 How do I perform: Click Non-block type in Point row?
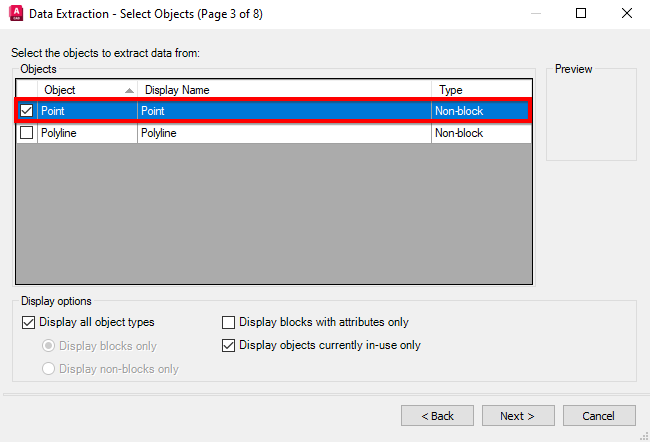(x=480, y=111)
